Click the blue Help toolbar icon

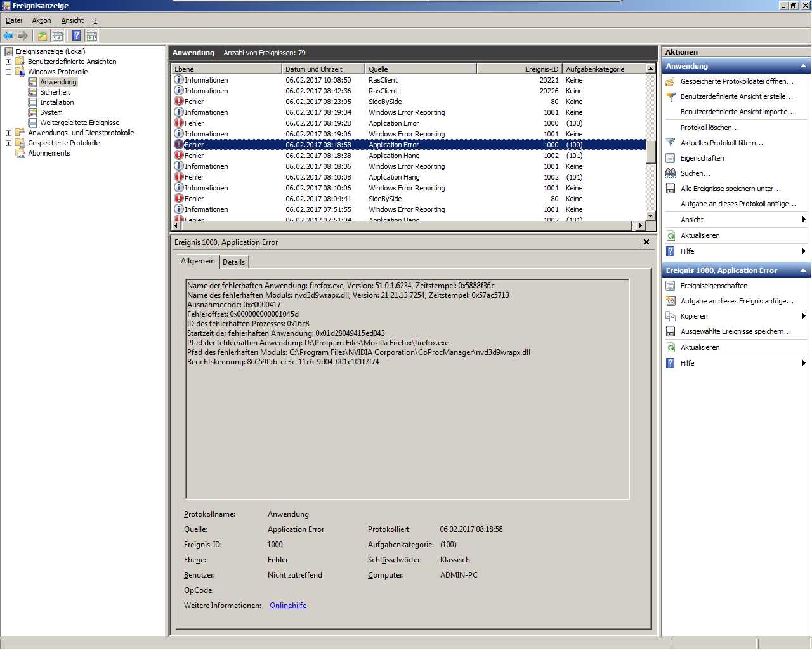[x=76, y=36]
